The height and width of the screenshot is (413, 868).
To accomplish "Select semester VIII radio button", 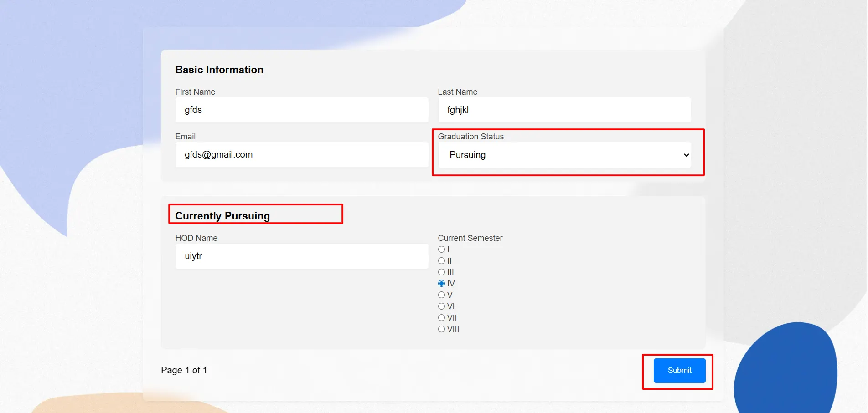I will [441, 329].
